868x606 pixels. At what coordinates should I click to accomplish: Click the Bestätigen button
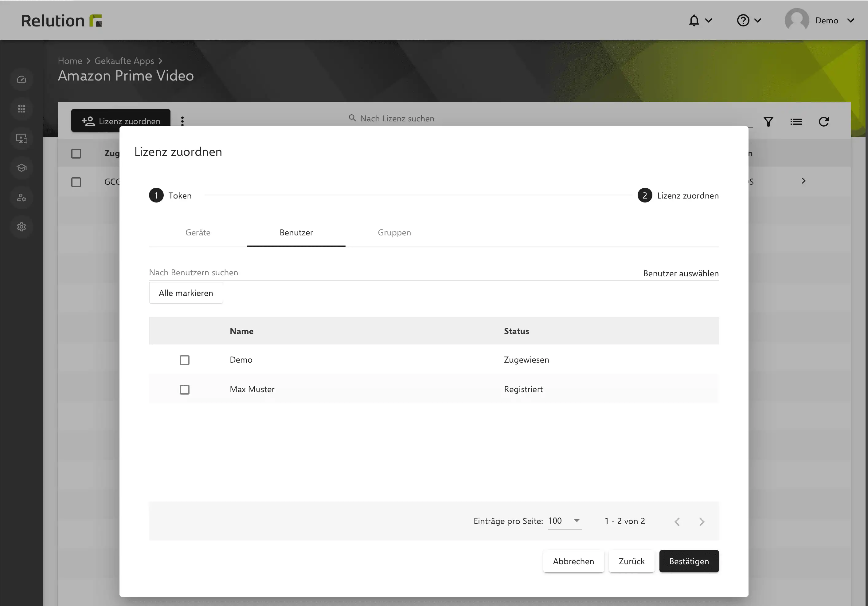689,561
